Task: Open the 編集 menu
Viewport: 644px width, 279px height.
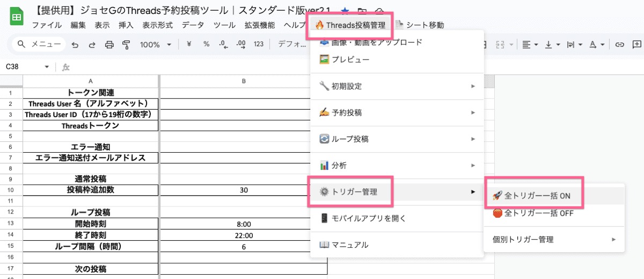Action: (x=78, y=25)
